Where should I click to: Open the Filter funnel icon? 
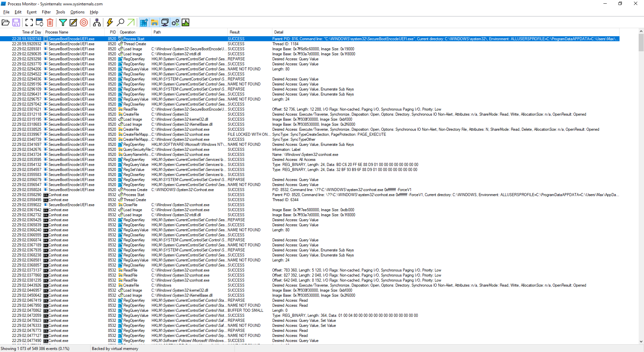coord(63,22)
